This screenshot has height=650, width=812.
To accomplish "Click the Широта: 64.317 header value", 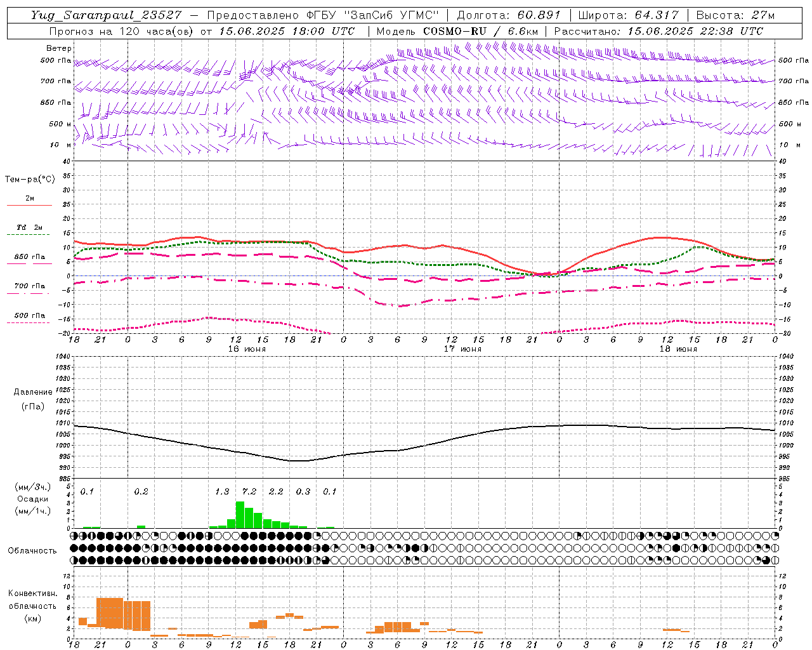I will tap(628, 15).
